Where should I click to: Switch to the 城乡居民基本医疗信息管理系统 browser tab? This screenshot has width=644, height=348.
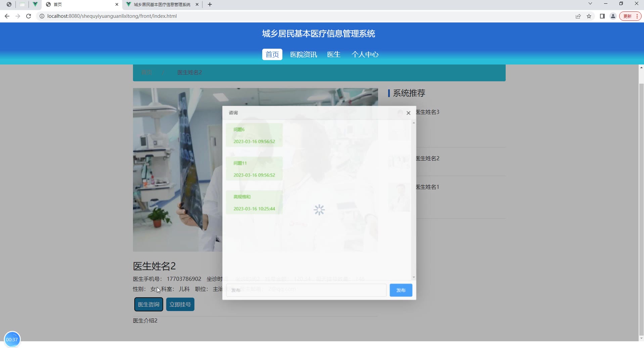[x=162, y=4]
